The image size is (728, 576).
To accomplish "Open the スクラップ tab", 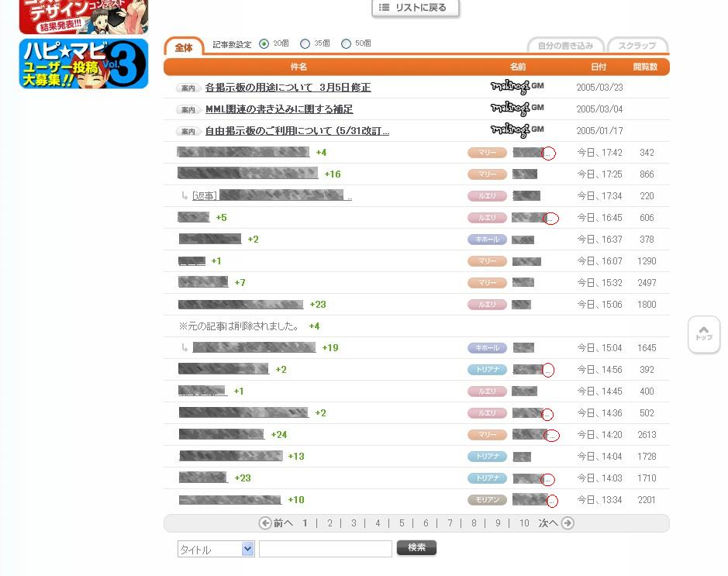I will coord(637,46).
